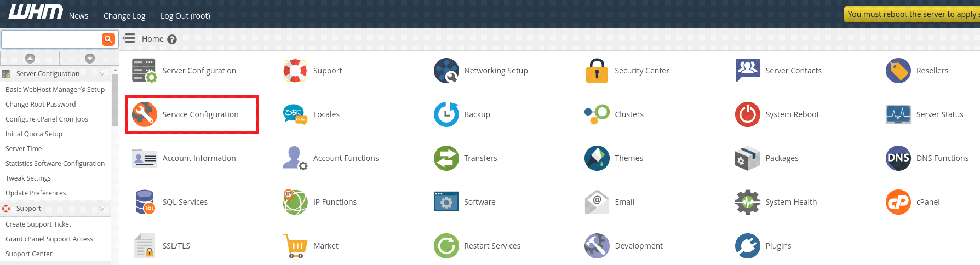This screenshot has width=980, height=265.
Task: Open the Tweak Settings sidebar link
Action: coord(28,178)
